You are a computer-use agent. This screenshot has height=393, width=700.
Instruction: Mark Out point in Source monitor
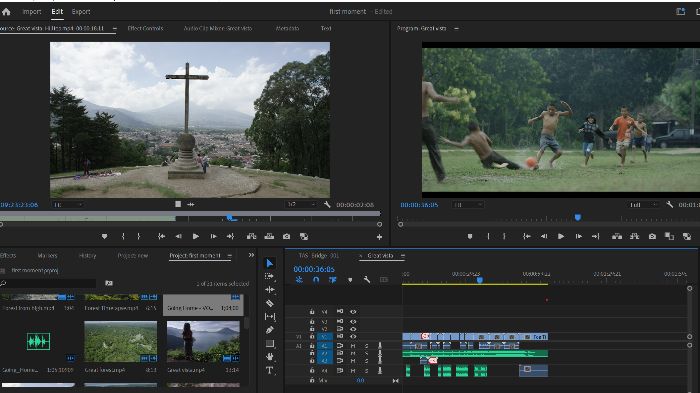tap(138, 236)
